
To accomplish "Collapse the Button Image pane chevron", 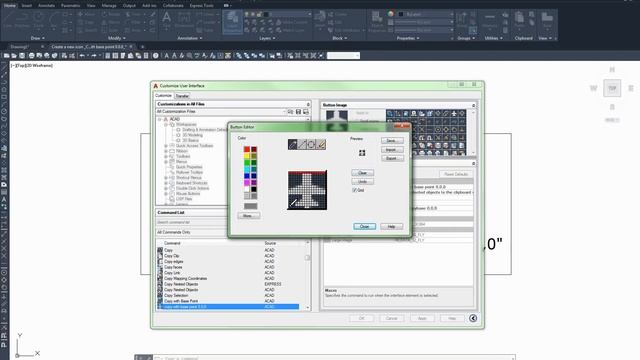I will (473, 105).
